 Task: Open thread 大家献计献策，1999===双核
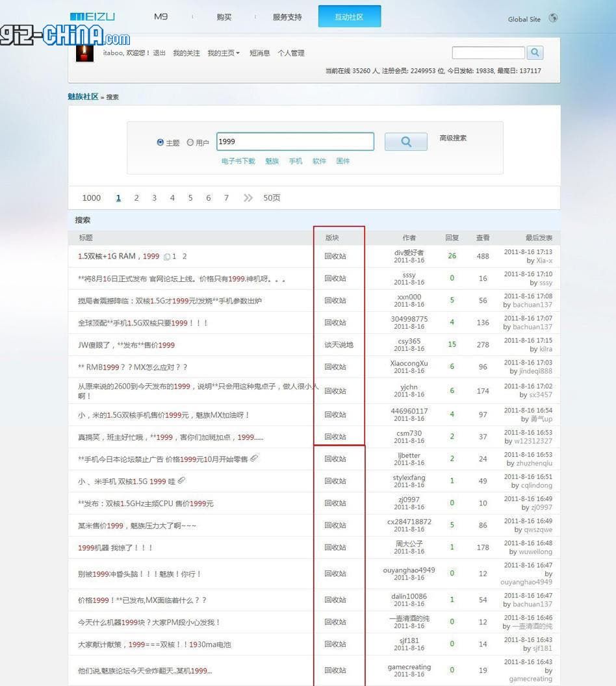(155, 644)
